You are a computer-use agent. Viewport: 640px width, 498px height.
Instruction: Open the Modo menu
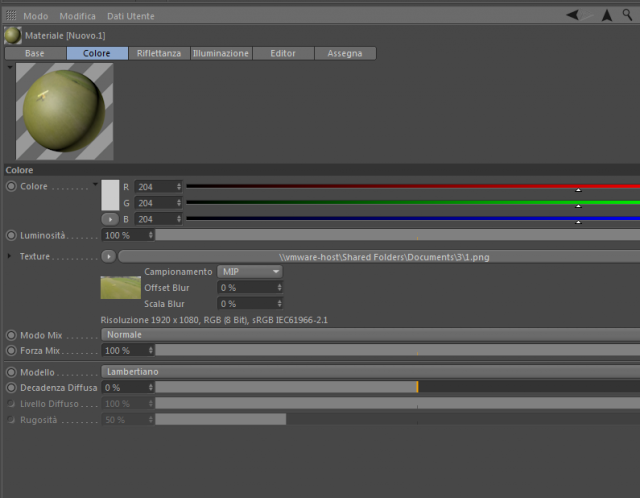pos(36,16)
